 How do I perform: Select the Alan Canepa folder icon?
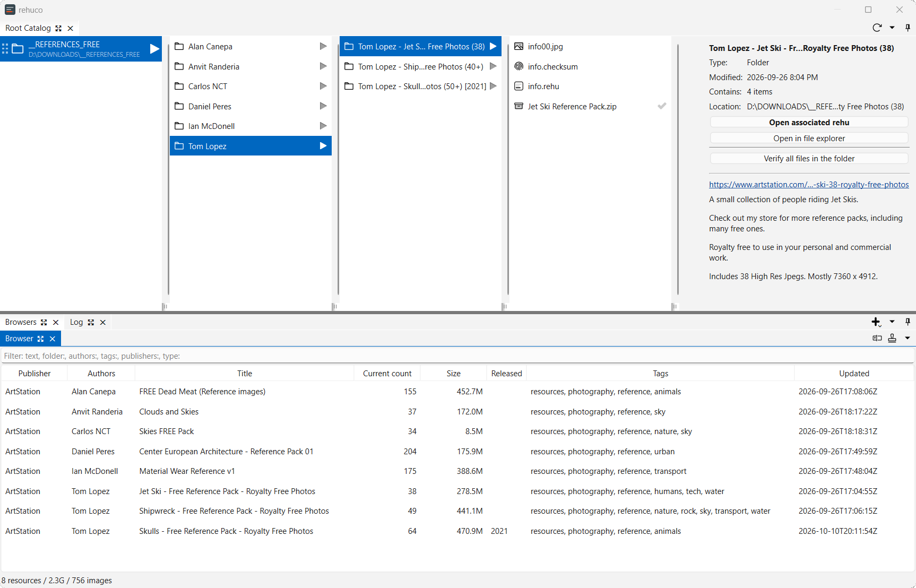[x=179, y=46]
